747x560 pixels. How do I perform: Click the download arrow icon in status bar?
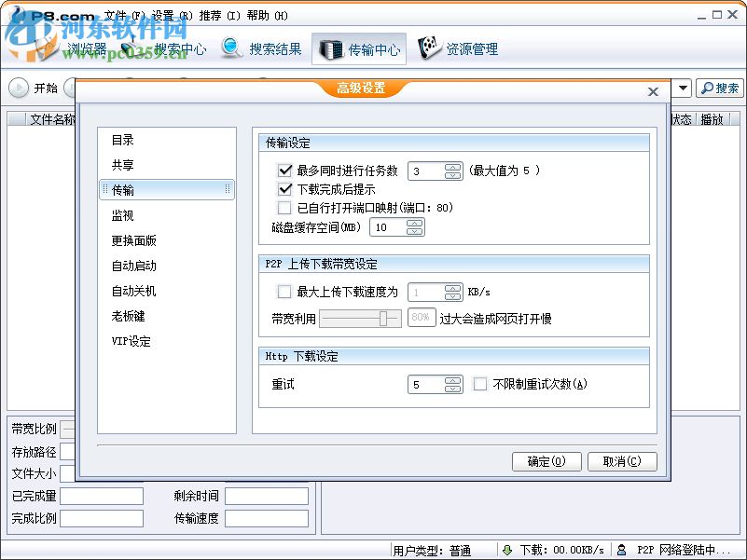[x=507, y=550]
